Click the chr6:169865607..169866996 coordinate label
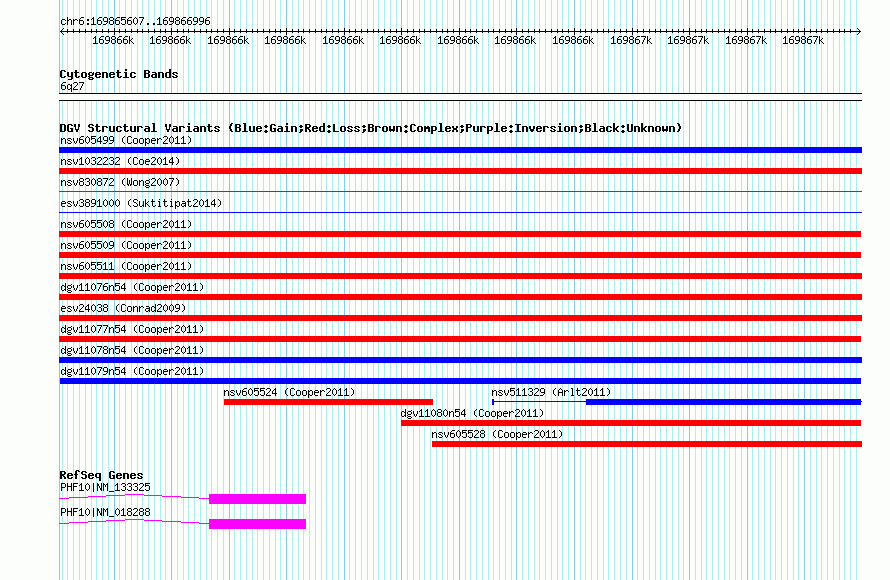The image size is (890, 580). 135,21
